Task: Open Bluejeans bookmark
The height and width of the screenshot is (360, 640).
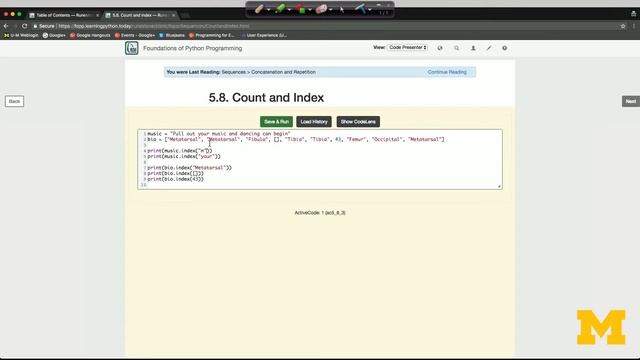Action: (172, 36)
